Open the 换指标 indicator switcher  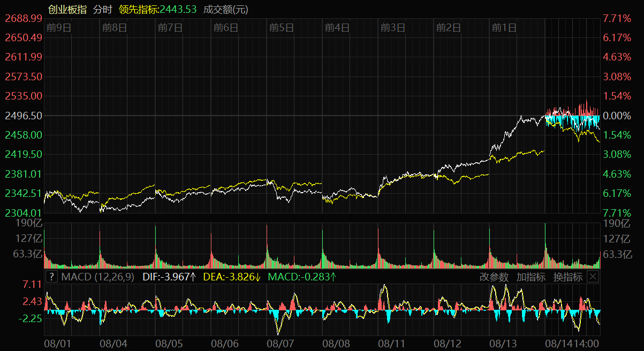567,277
